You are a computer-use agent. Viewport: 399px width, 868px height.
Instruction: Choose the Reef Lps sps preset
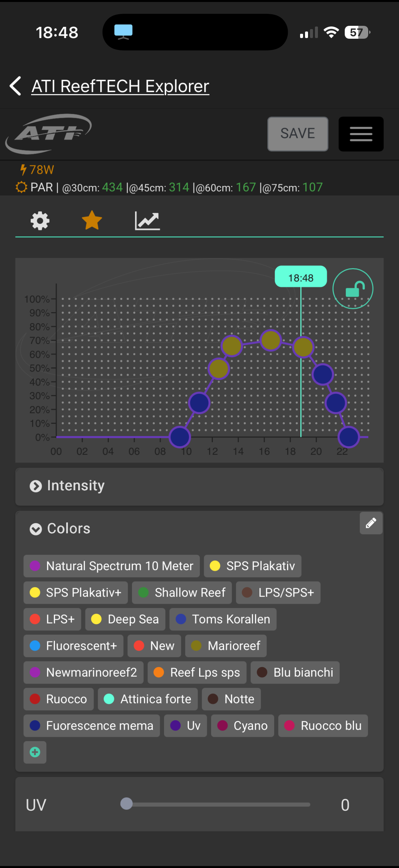197,672
